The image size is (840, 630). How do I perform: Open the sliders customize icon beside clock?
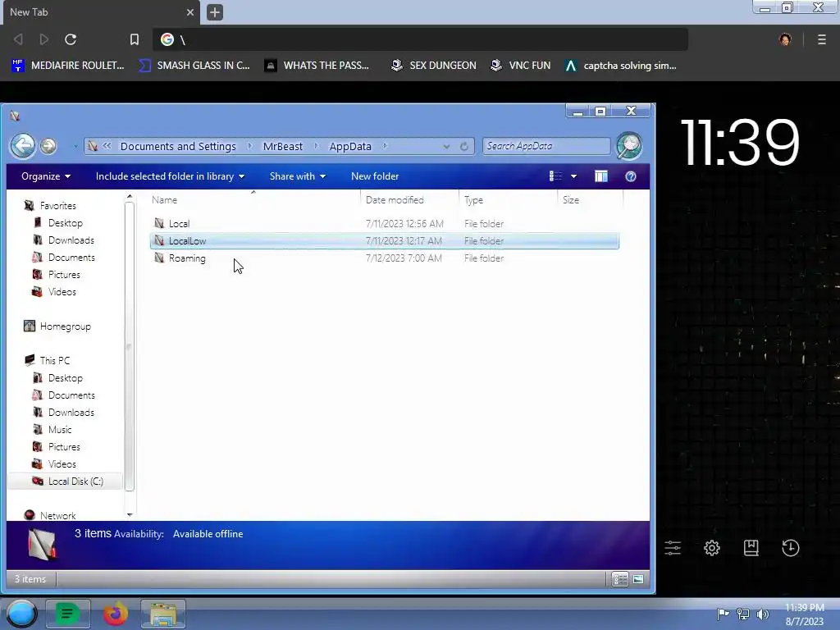pos(673,548)
